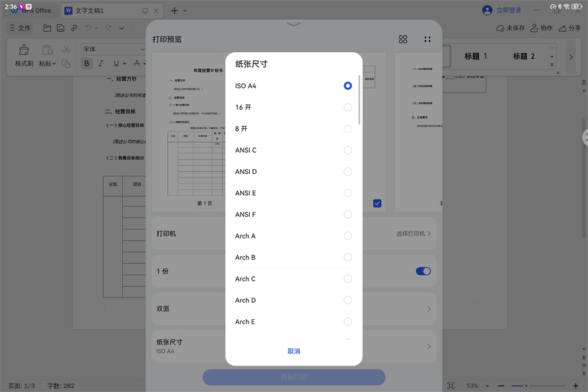
Task: Click the zoom out minus icon
Action: click(x=501, y=385)
